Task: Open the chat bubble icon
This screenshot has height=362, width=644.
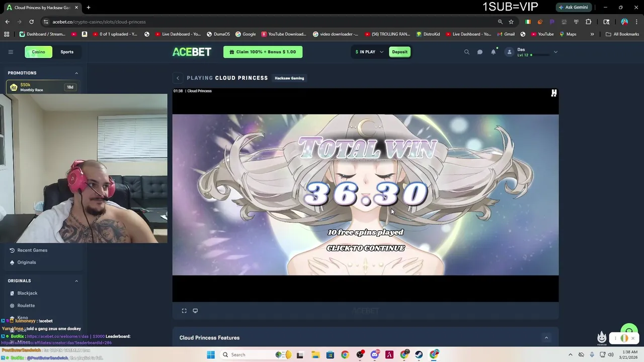Action: [480, 52]
